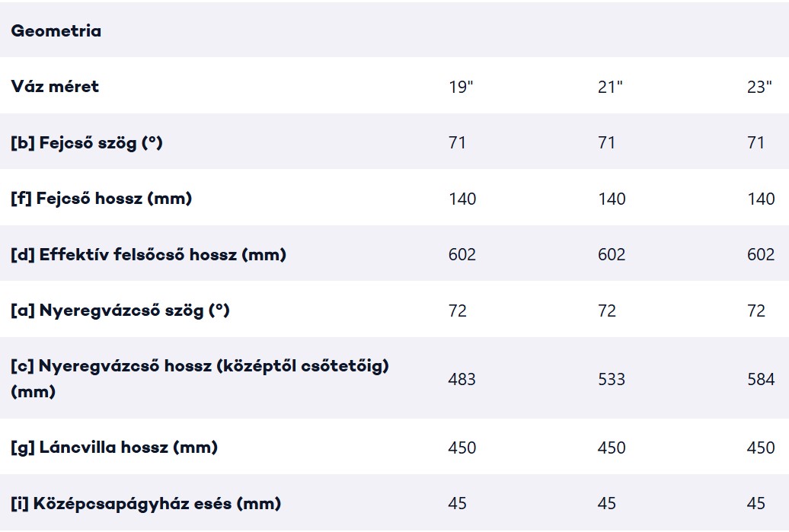Select the 19" frame size column header
The width and height of the screenshot is (789, 532).
tap(461, 87)
